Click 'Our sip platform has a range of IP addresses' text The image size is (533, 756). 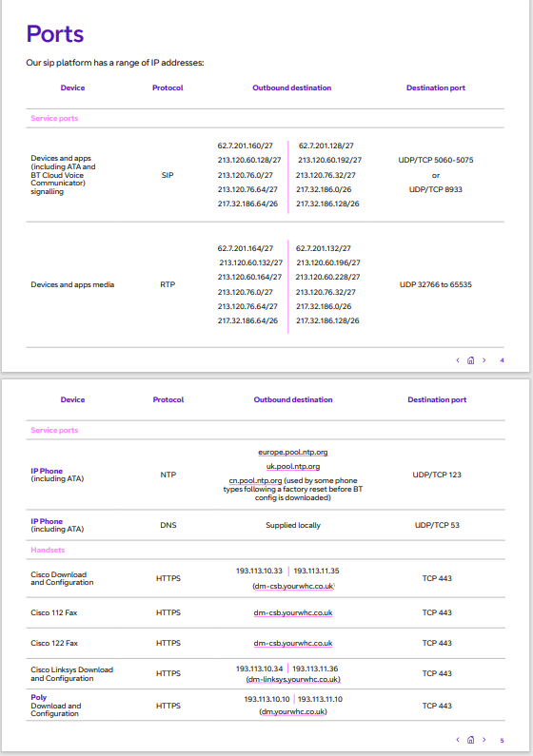click(115, 63)
